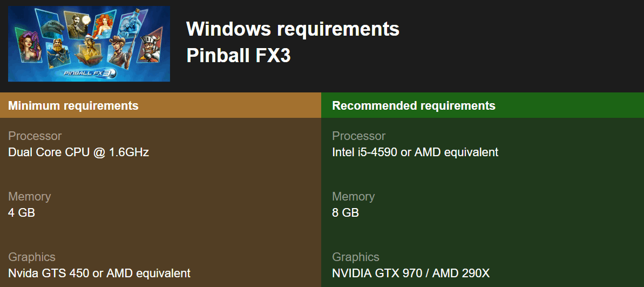This screenshot has height=287, width=644.
Task: Click "Nvida GTS 450 or AMD equivalent" text
Action: 99,273
